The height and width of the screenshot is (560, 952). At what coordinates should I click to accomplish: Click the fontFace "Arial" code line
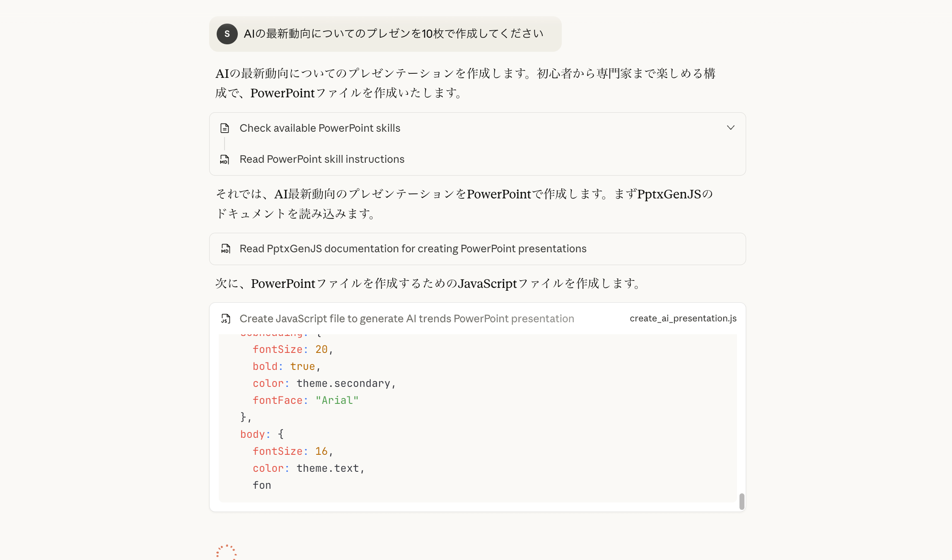pos(305,401)
